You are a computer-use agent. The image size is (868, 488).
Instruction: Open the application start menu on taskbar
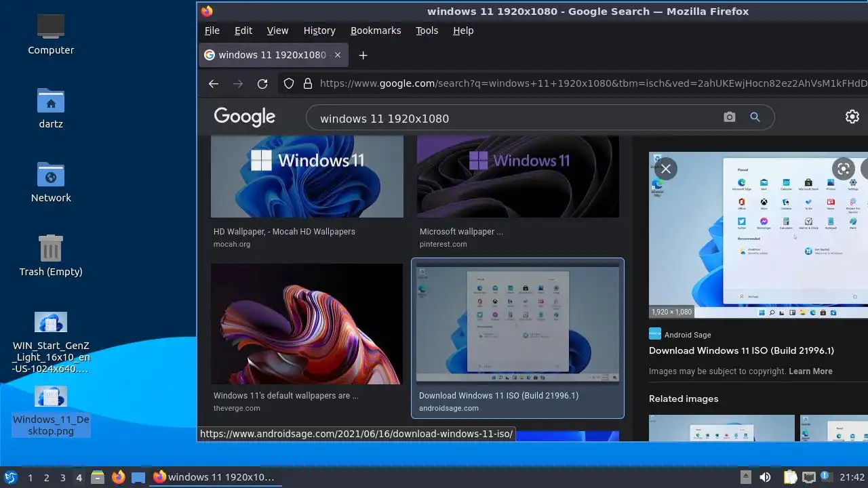pyautogui.click(x=10, y=477)
